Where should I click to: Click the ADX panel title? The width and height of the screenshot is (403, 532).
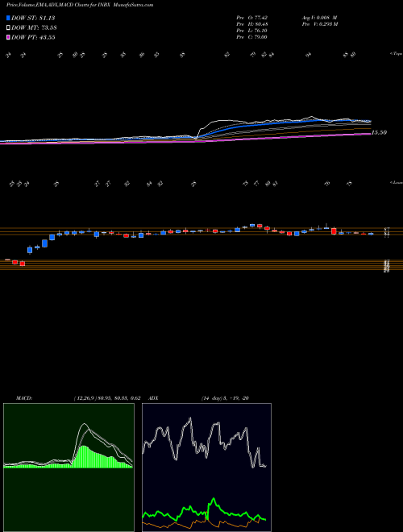(153, 398)
